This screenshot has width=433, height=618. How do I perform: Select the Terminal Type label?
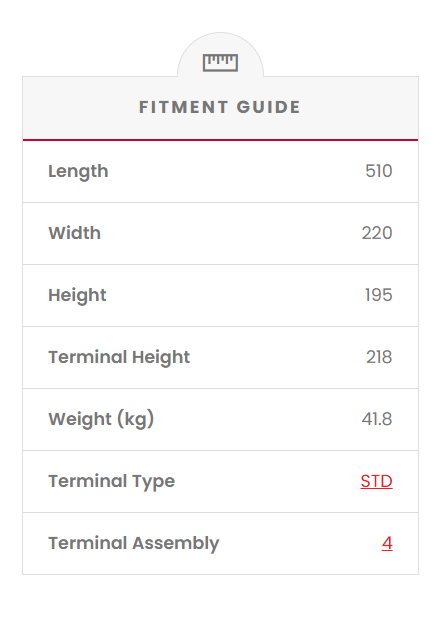[112, 482]
